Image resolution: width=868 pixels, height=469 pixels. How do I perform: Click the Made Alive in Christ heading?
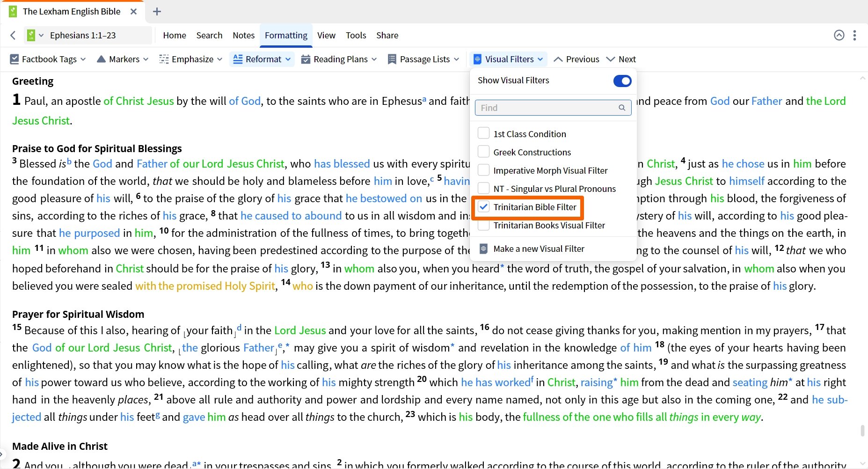pos(60,446)
